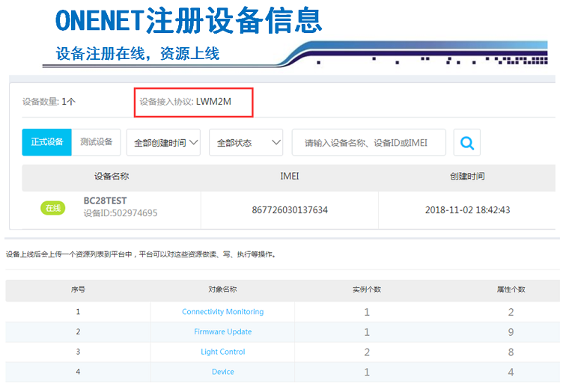Click the 对象名称 column header
Screen dimensions: 569x392
(x=222, y=290)
